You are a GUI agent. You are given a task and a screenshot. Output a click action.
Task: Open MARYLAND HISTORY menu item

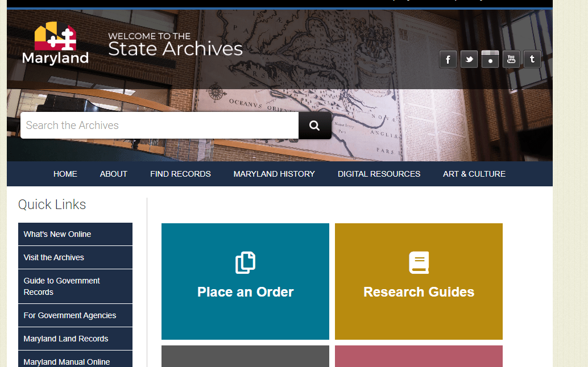coord(274,174)
